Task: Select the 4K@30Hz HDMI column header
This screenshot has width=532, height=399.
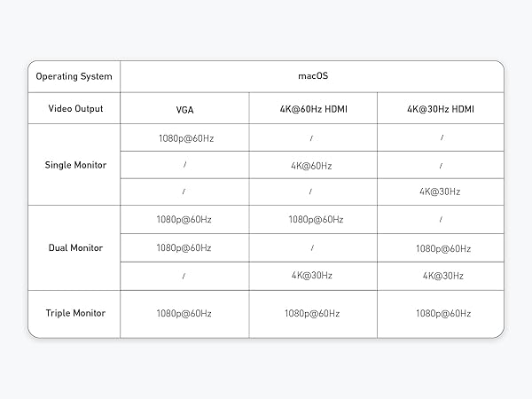Action: [441, 109]
